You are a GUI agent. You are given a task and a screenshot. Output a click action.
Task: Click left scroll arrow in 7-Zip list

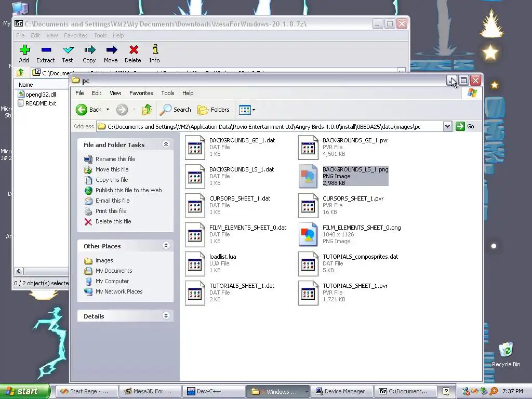[x=19, y=271]
